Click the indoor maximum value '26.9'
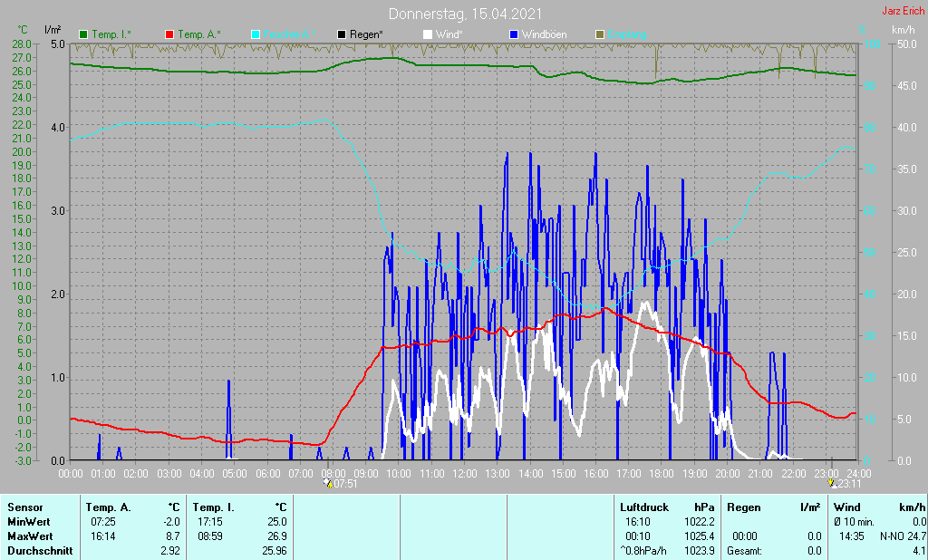 tap(275, 536)
